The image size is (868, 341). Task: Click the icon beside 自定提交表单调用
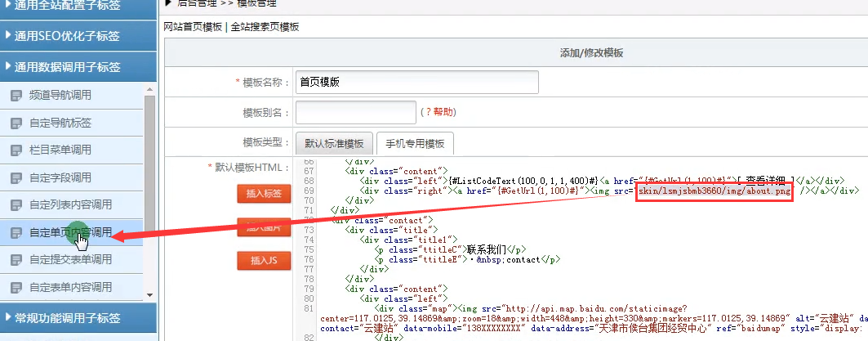coord(16,259)
